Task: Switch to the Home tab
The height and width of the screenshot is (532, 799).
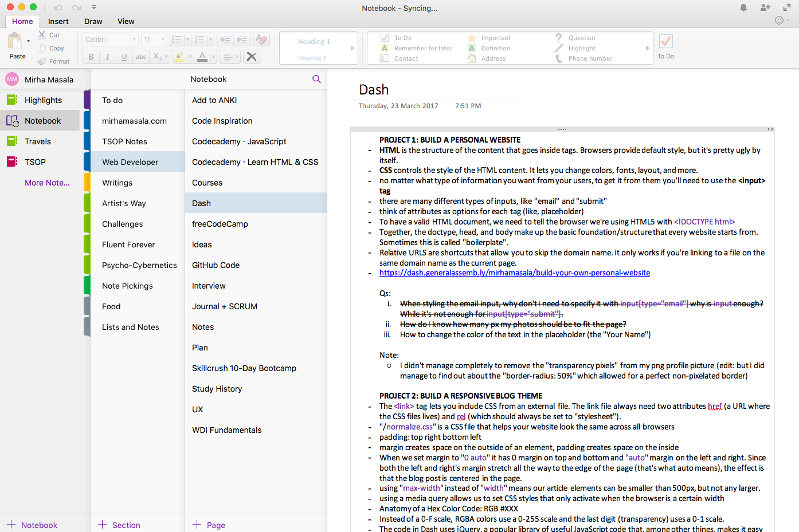Action: tap(22, 21)
